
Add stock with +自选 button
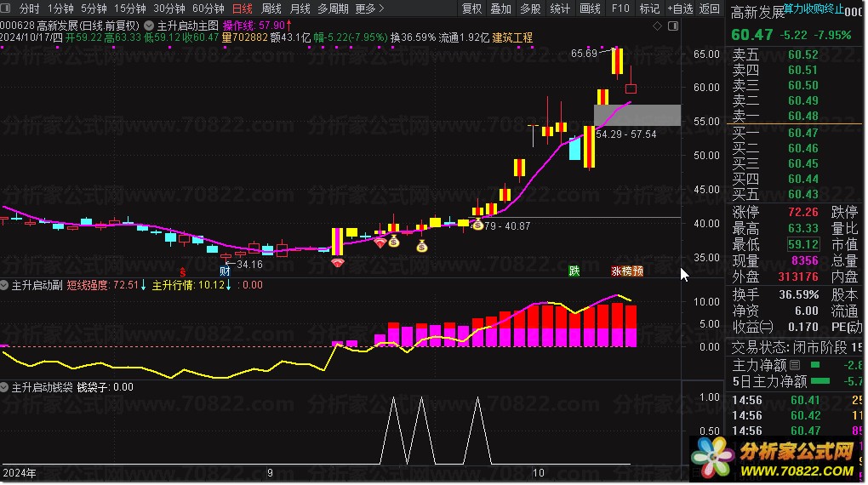680,9
